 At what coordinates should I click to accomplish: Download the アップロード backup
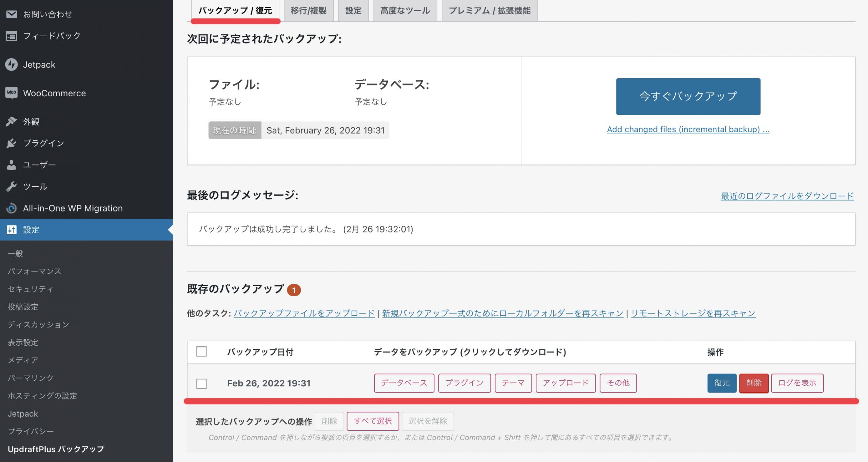566,383
